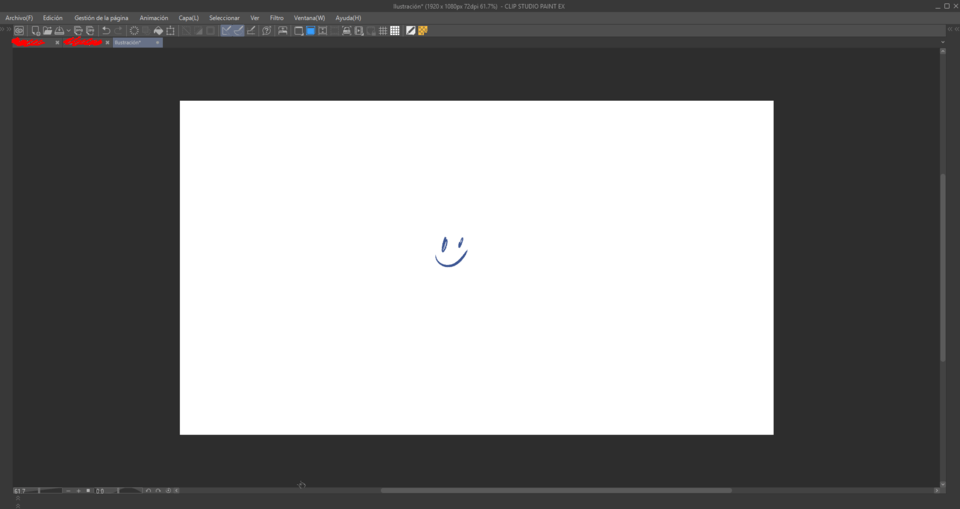
Task: Click the icon right of the question-mark icon
Action: tap(282, 31)
